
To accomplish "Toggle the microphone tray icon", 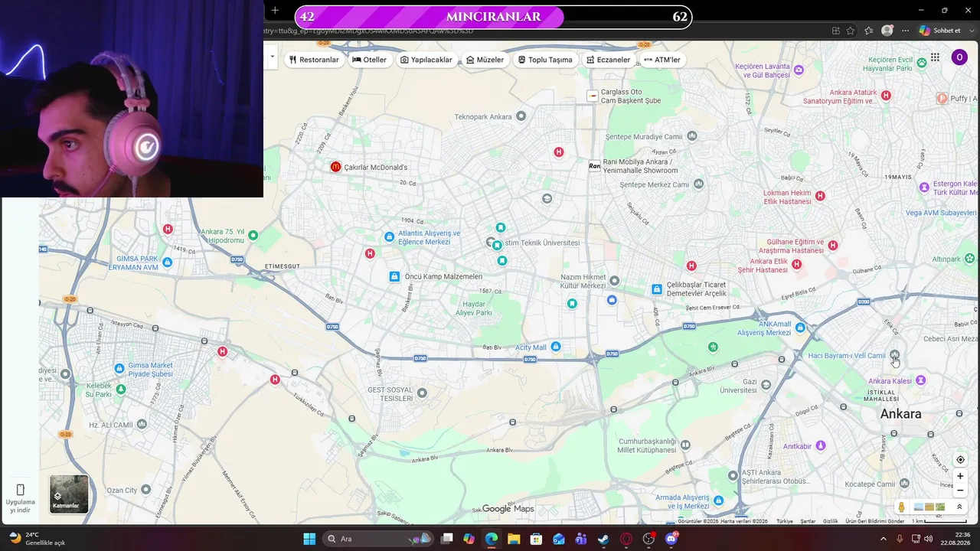I will [900, 539].
